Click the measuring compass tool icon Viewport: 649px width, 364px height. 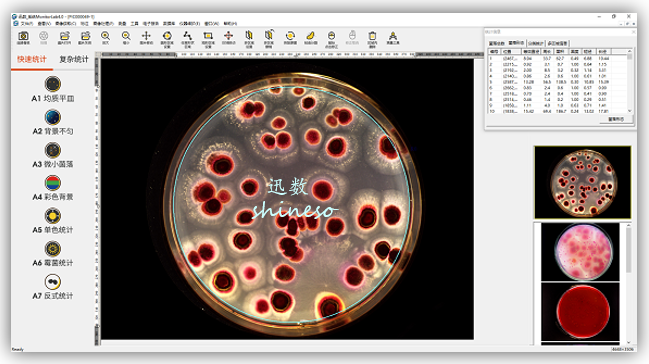(x=393, y=37)
